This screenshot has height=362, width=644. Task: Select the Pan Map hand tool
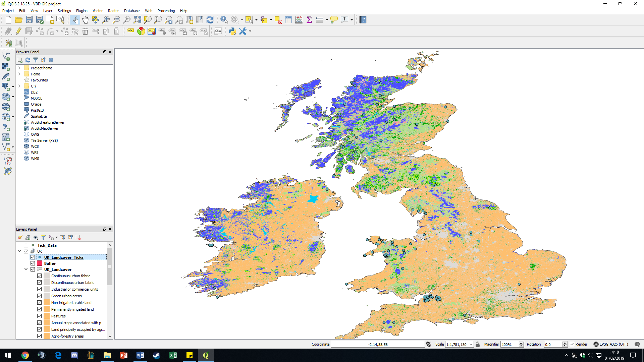click(x=85, y=20)
